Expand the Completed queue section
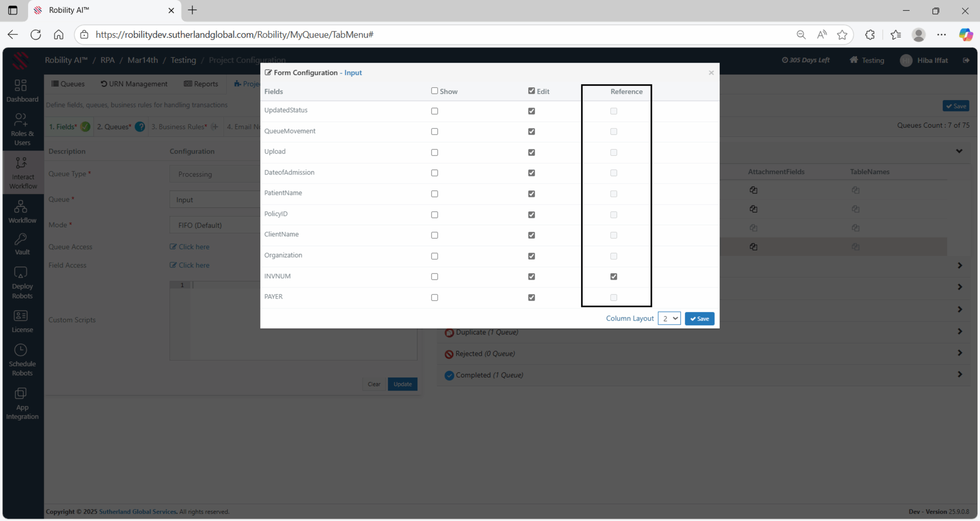This screenshot has width=980, height=521. [x=959, y=374]
